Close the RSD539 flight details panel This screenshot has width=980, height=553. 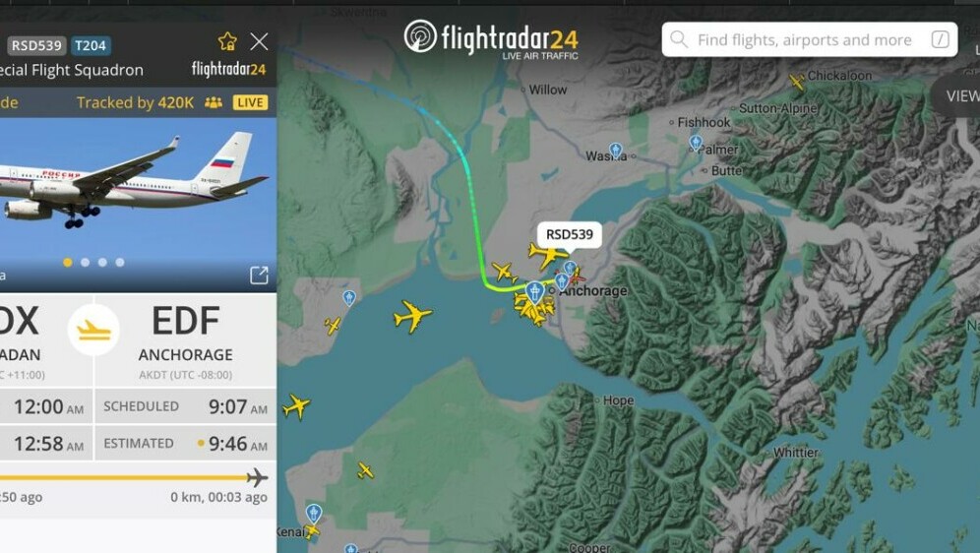coord(259,41)
